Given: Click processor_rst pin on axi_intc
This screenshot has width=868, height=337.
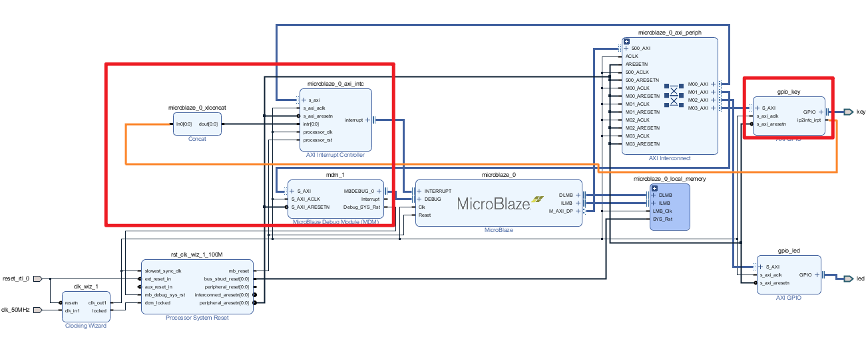Looking at the screenshot, I should click(x=317, y=140).
